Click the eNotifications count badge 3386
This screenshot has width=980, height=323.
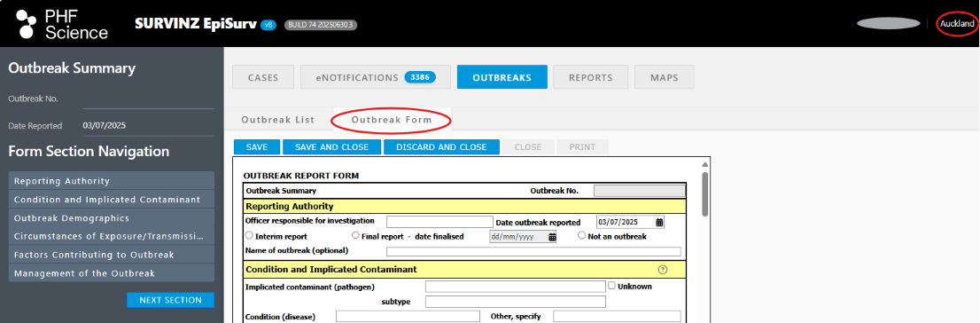419,77
